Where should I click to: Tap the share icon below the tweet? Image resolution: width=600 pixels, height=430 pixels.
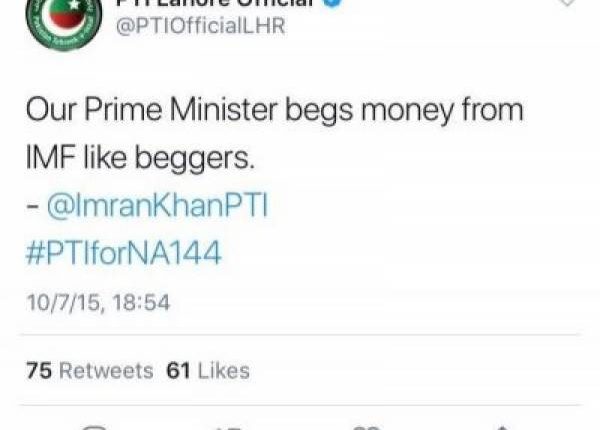click(502, 428)
